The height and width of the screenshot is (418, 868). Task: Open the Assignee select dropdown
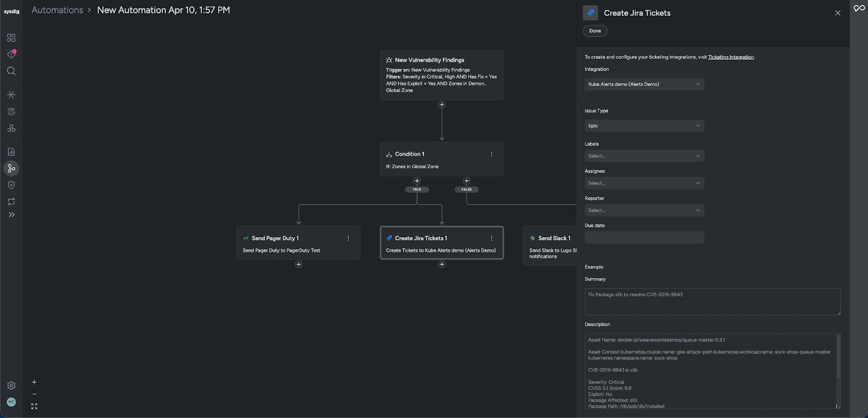pos(644,183)
